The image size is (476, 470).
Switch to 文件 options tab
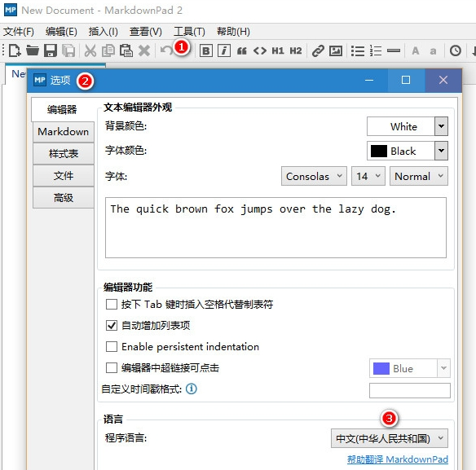tap(63, 176)
